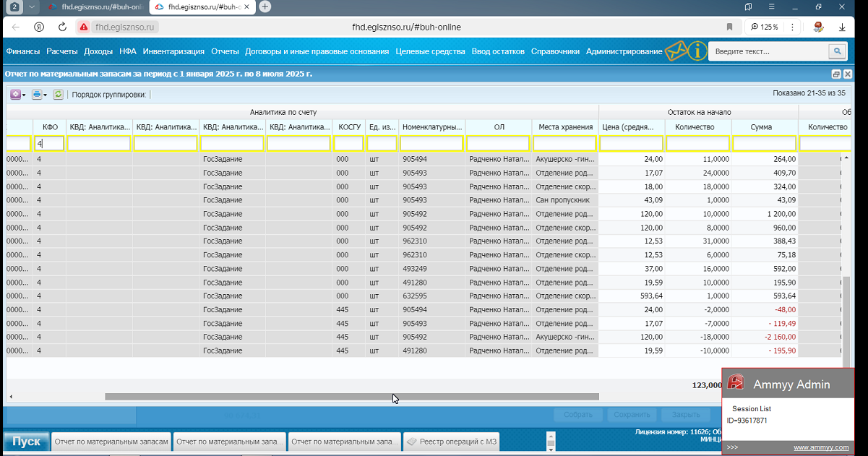Open Договоры и иные правовые основания menu
This screenshot has height=456, width=868.
pos(317,51)
